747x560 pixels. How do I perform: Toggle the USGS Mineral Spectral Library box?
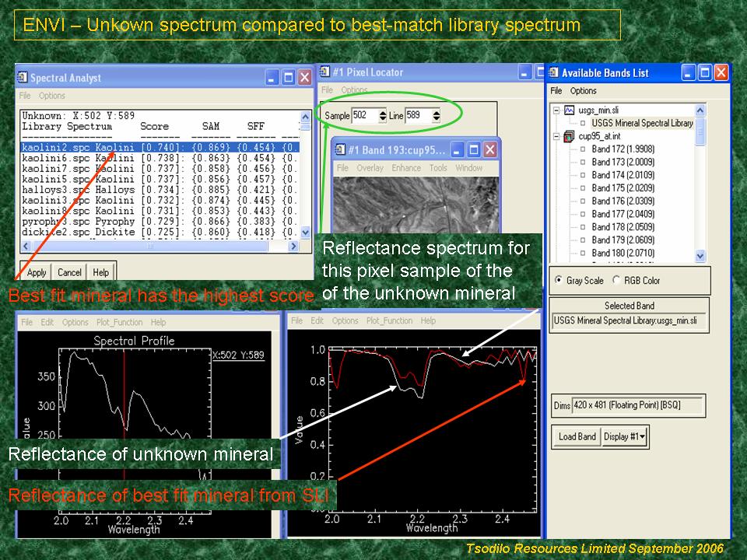[582, 124]
